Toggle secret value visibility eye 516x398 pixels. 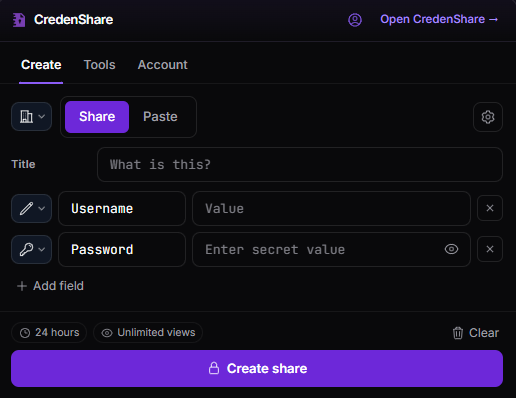[451, 249]
